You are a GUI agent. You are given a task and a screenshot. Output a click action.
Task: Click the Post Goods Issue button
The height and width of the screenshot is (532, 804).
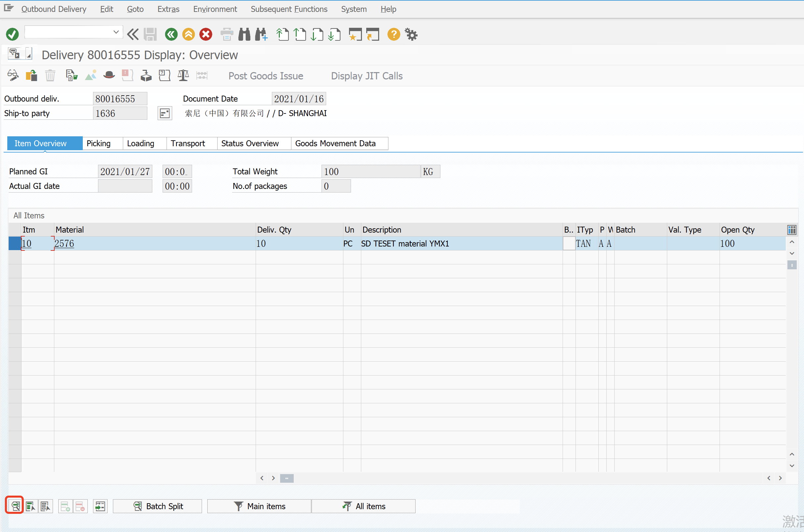(x=266, y=76)
